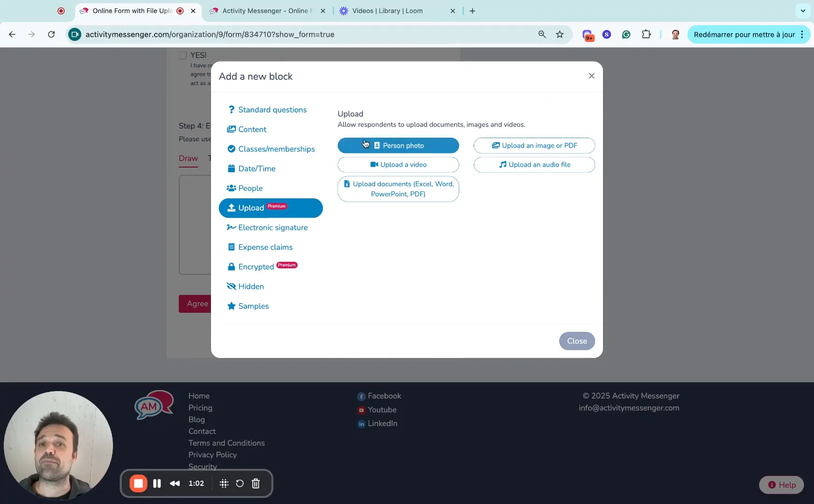Click the Loom rewind icon
The image size is (814, 504).
[175, 483]
